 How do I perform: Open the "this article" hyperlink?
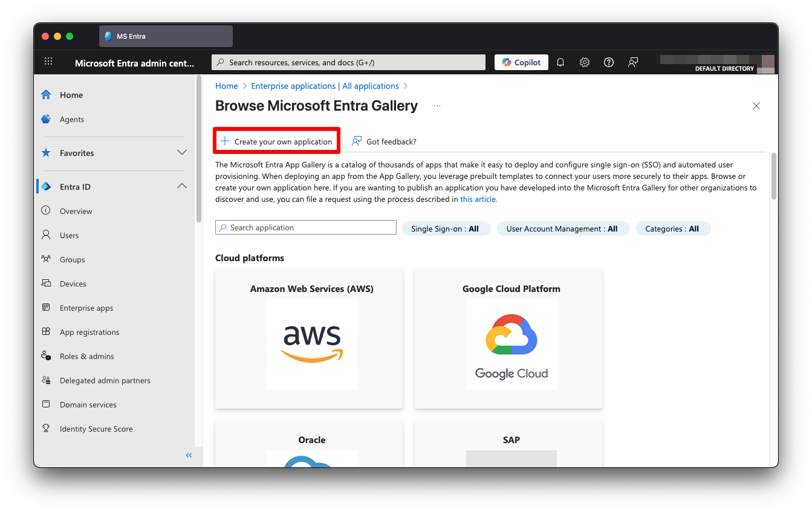click(478, 199)
